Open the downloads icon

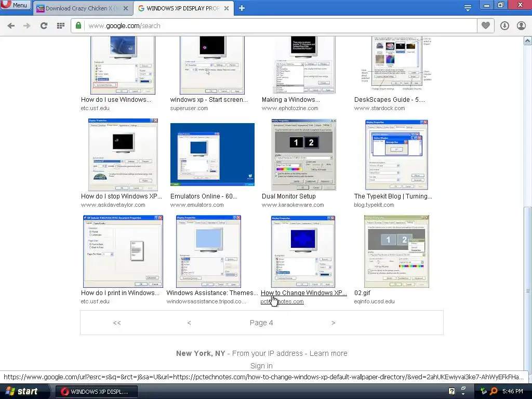[504, 26]
